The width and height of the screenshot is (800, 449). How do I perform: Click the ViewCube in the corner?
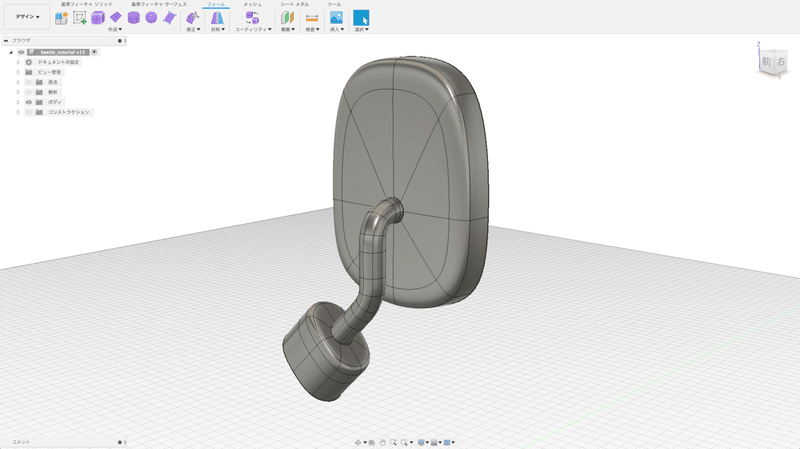pos(773,62)
